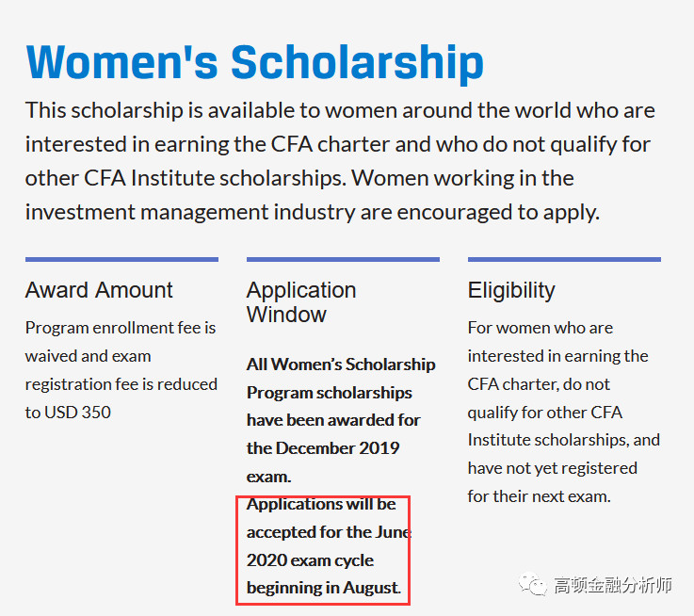Click the blue bar above Application Window
Screen dimensions: 694x616
pos(343,260)
